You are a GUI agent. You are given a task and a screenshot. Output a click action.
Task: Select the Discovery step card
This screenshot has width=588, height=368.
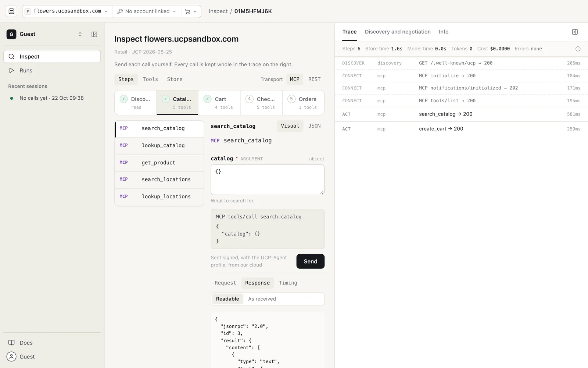tap(136, 103)
